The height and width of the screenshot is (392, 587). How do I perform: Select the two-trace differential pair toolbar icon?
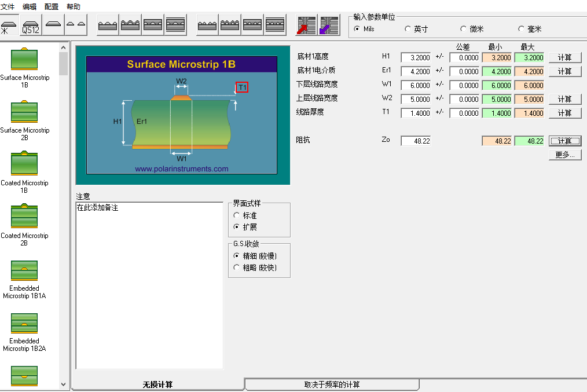(76, 25)
